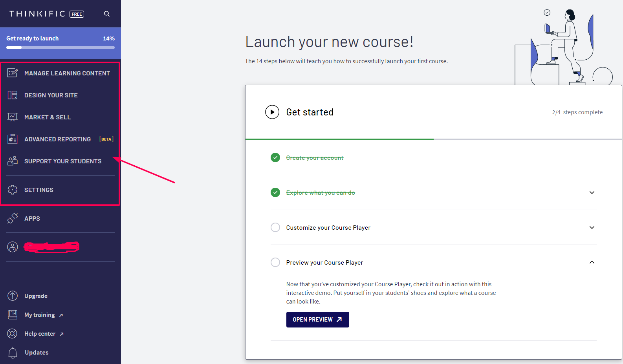Select the Design Your Site icon
This screenshot has height=364, width=623.
tap(13, 95)
